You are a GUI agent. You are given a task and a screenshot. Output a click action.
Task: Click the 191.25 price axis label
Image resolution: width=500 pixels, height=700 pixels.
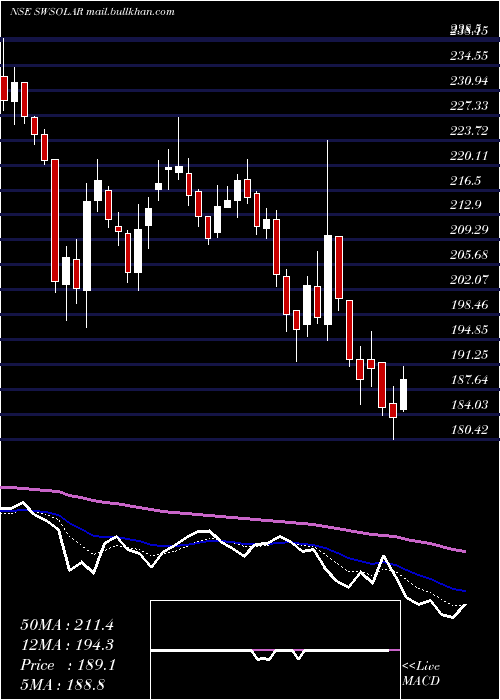(x=469, y=355)
